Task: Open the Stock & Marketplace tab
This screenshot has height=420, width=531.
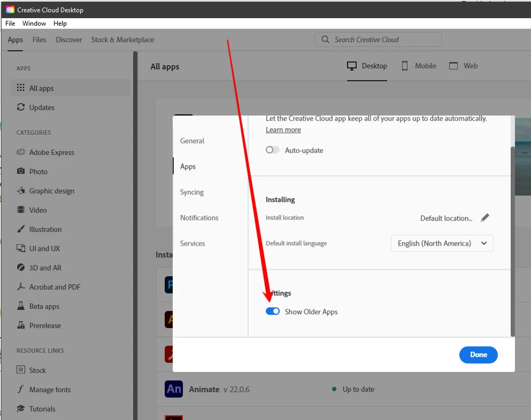Action: point(122,40)
